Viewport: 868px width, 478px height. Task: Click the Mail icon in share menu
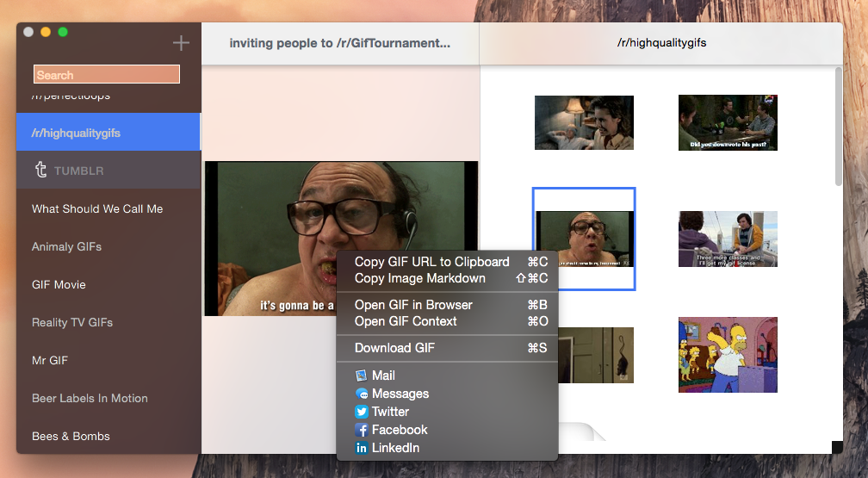click(361, 376)
